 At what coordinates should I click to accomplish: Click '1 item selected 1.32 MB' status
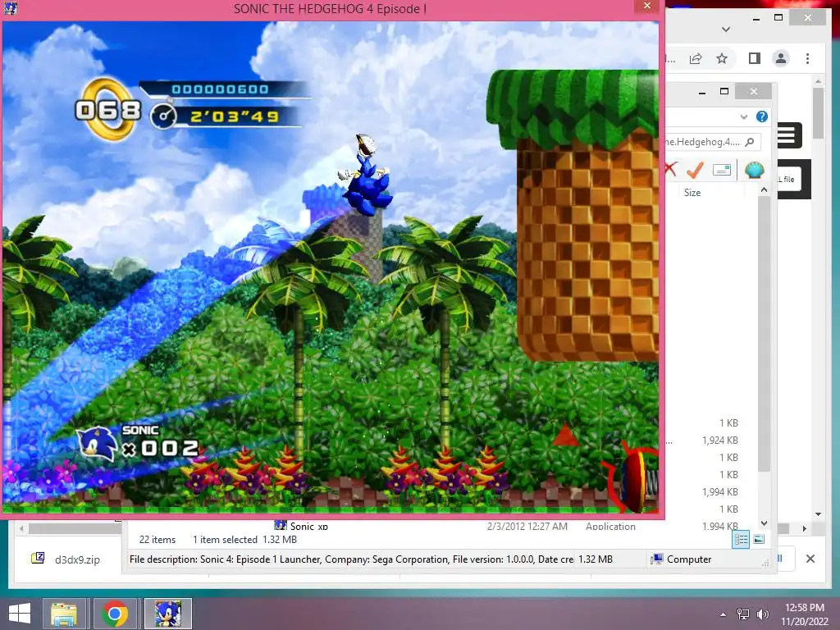[244, 540]
